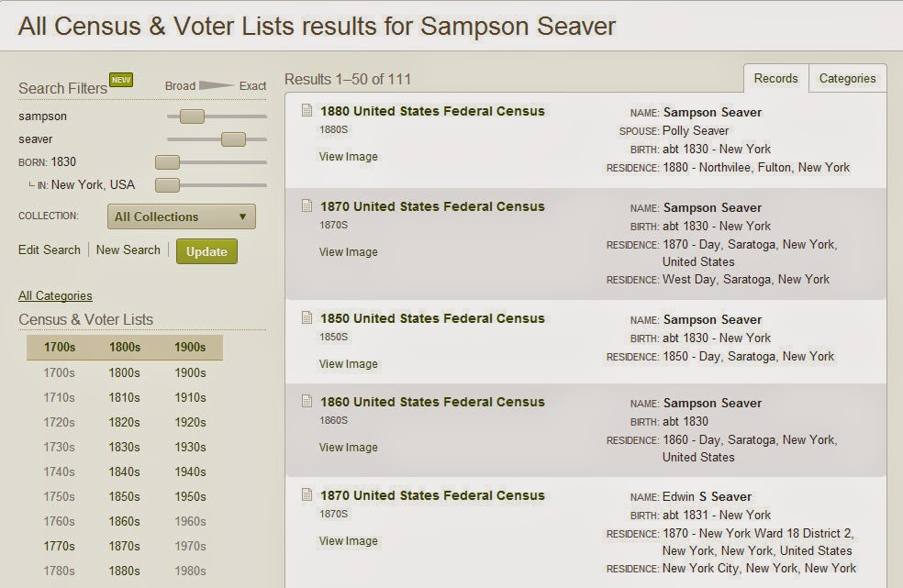Click the green Update button

(206, 251)
